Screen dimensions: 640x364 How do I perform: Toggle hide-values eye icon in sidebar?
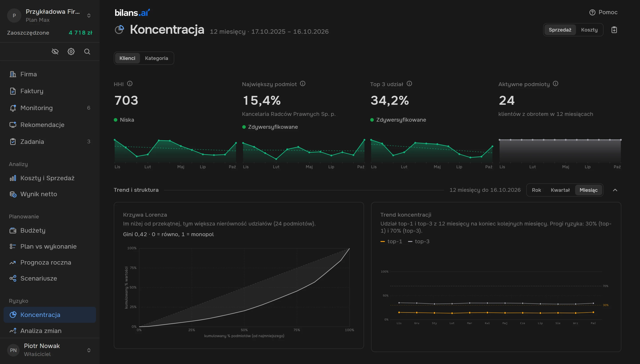pos(55,51)
